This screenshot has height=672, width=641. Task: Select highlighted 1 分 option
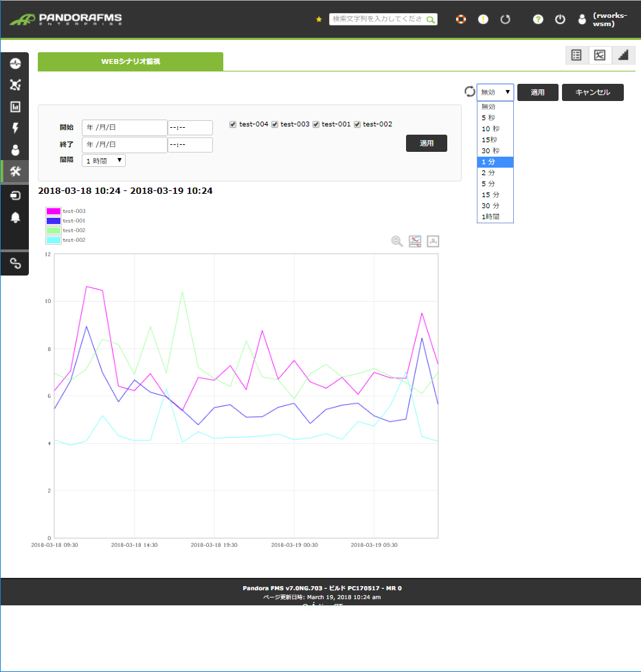point(495,162)
